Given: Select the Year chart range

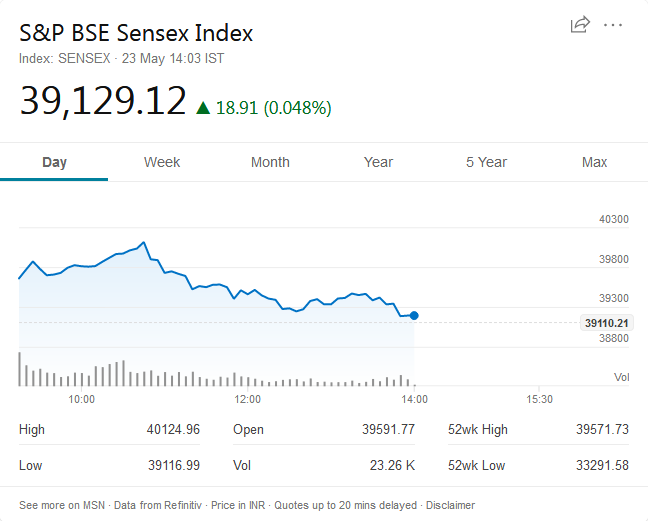Looking at the screenshot, I should [378, 162].
